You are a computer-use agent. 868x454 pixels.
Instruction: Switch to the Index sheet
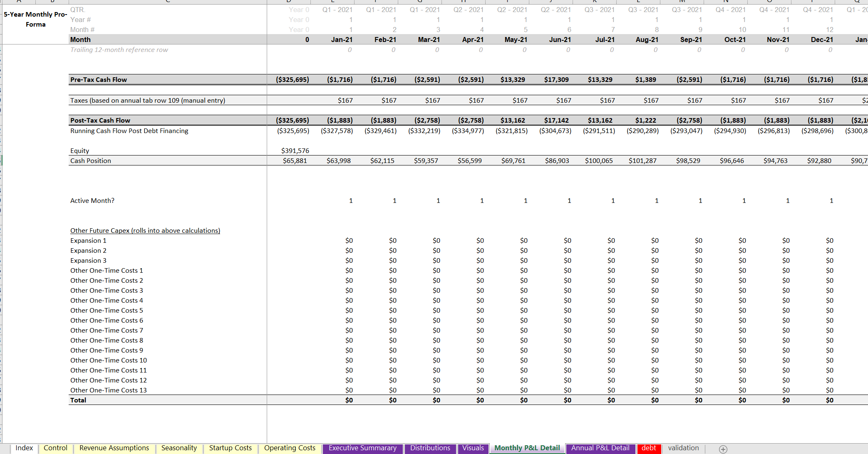tap(24, 448)
